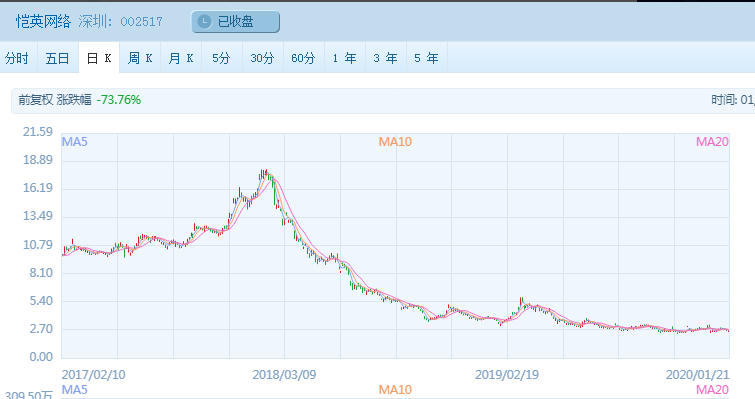Show the 30分 minute chart
Screen dimensions: 755x399
pyautogui.click(x=262, y=58)
